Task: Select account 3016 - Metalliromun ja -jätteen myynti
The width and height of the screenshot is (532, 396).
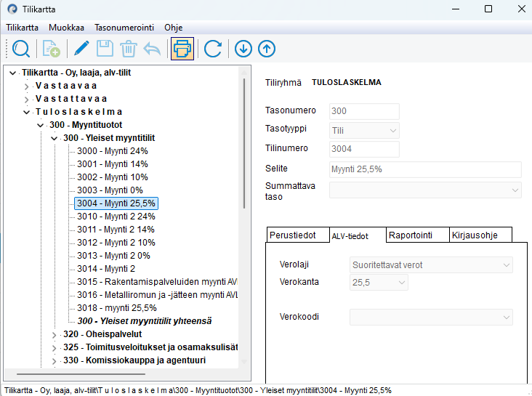Action: (x=157, y=295)
